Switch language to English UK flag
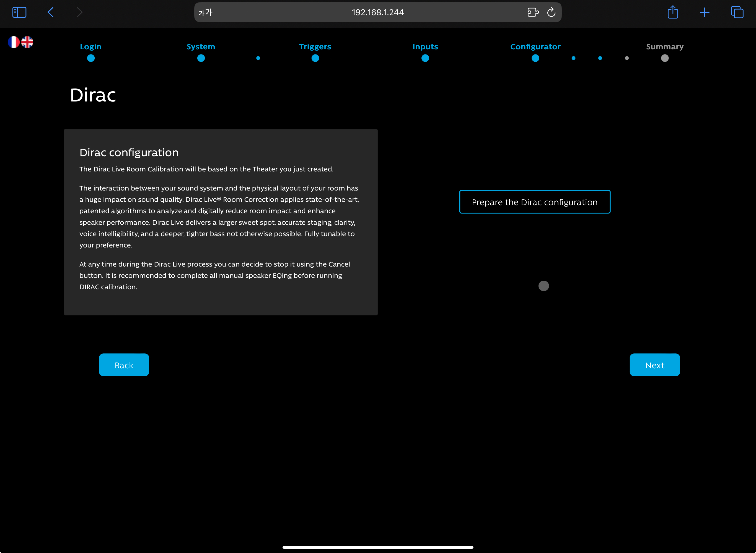 (27, 42)
